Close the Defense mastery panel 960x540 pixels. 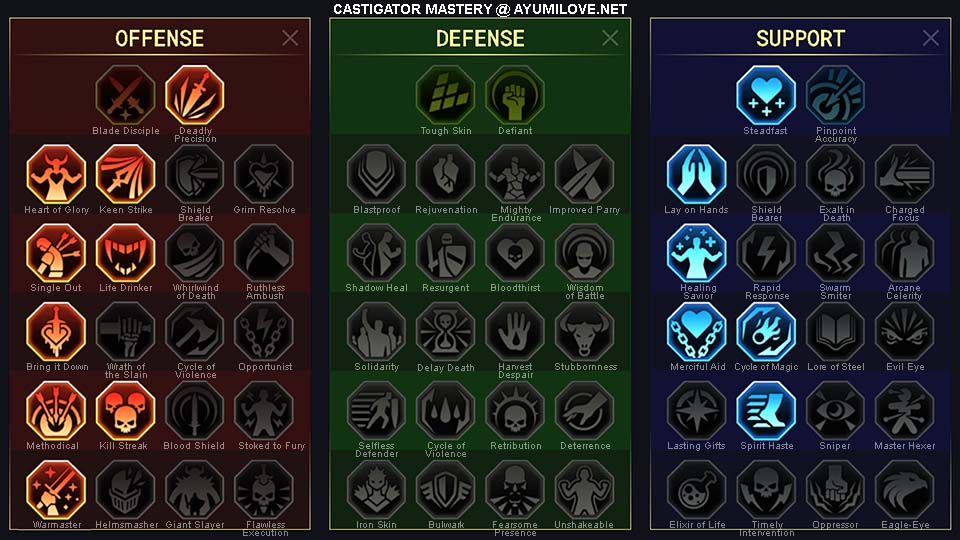pyautogui.click(x=610, y=38)
